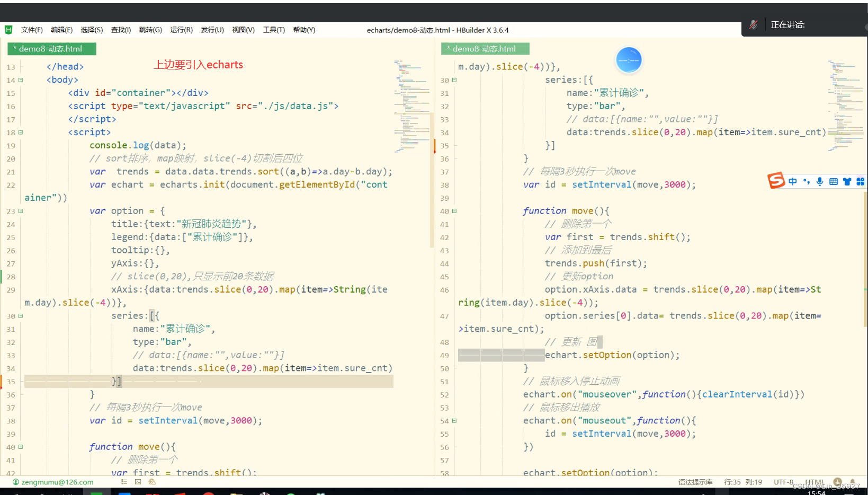Click 'console.log(data);' on left line 19
868x495 pixels.
point(138,145)
